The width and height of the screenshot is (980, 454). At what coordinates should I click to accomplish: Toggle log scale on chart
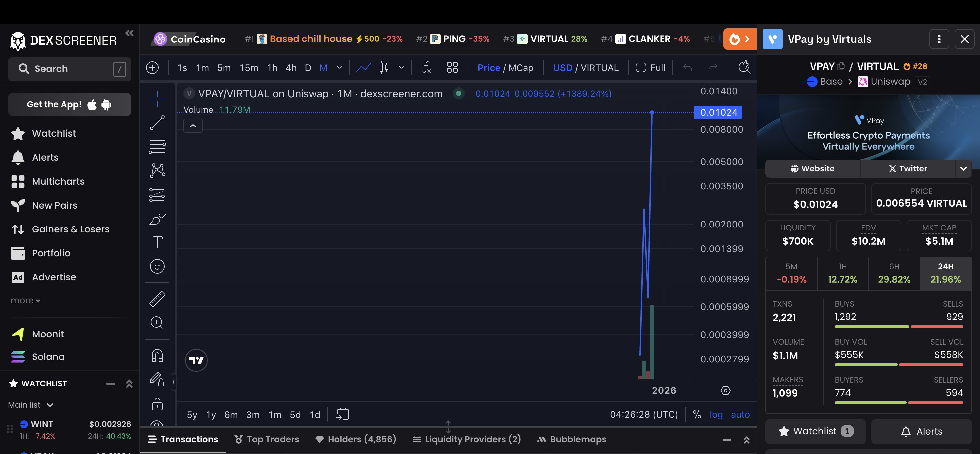(x=716, y=414)
